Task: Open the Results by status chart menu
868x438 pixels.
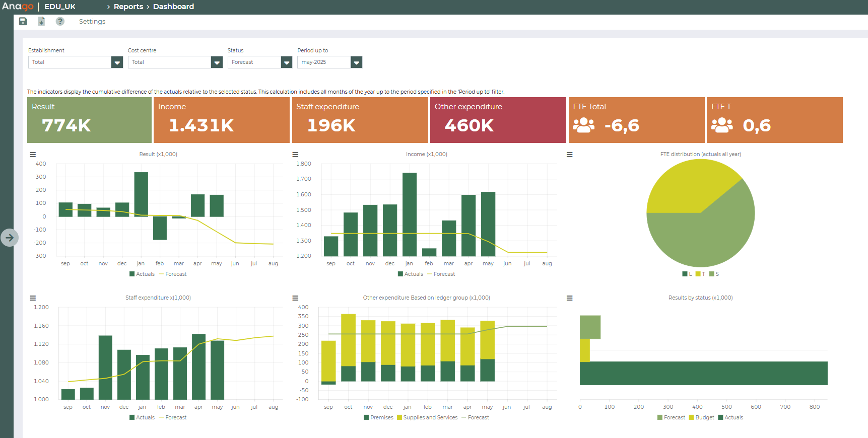Action: click(x=569, y=298)
